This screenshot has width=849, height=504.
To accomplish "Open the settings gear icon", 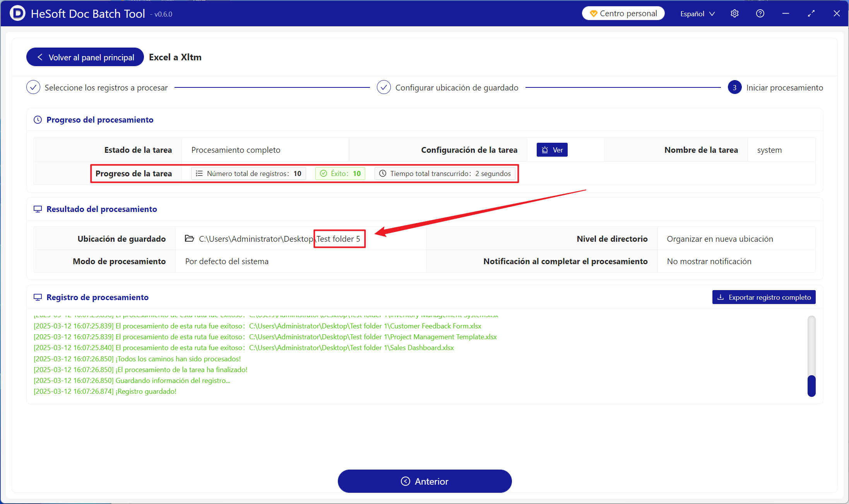I will click(x=734, y=14).
